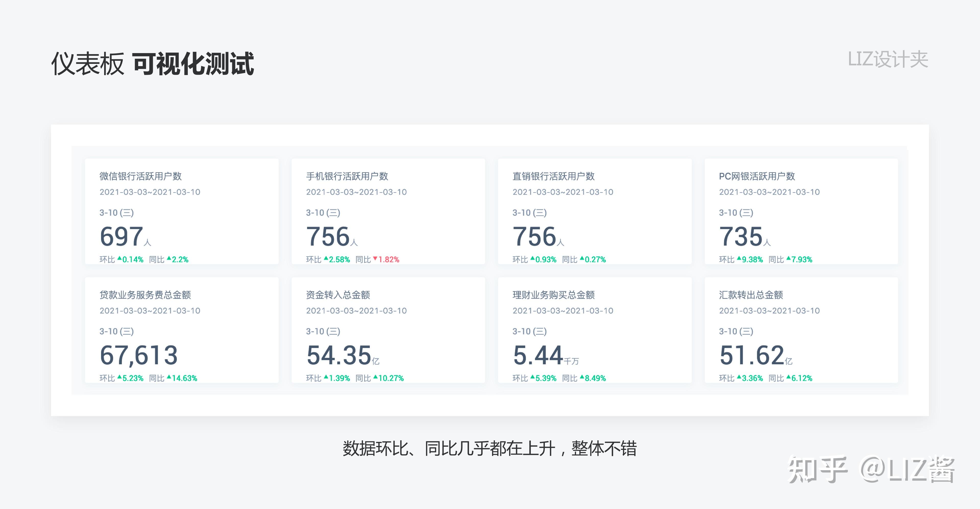Image resolution: width=980 pixels, height=509 pixels.
Task: Click the 67,613 loan service fee value
Action: [x=139, y=355]
